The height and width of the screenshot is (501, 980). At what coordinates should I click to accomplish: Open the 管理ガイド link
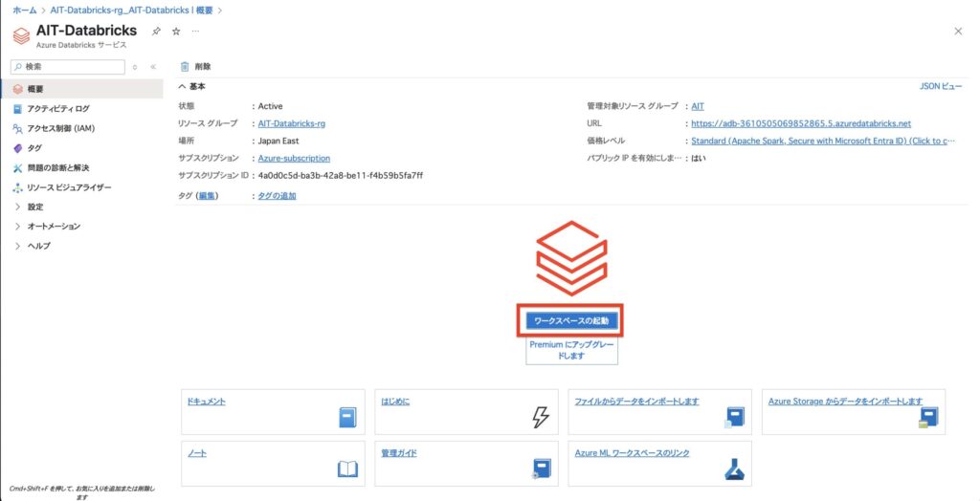coord(399,453)
